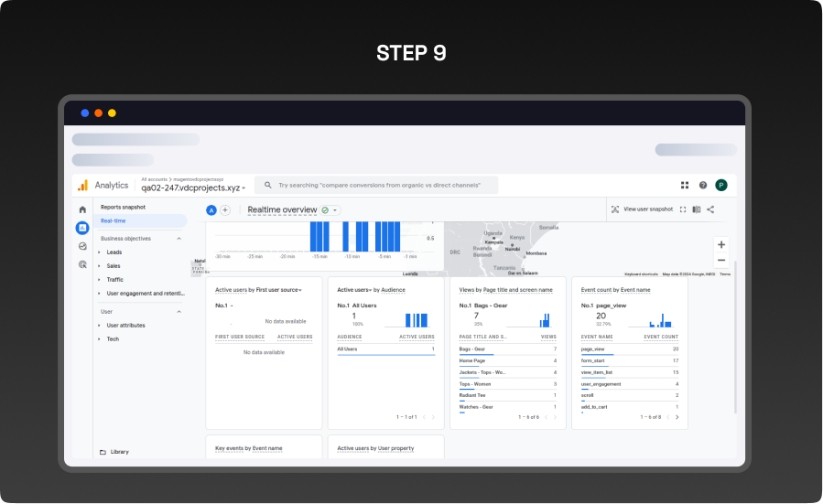
Task: Select Real-time in the sidebar
Action: pyautogui.click(x=114, y=221)
